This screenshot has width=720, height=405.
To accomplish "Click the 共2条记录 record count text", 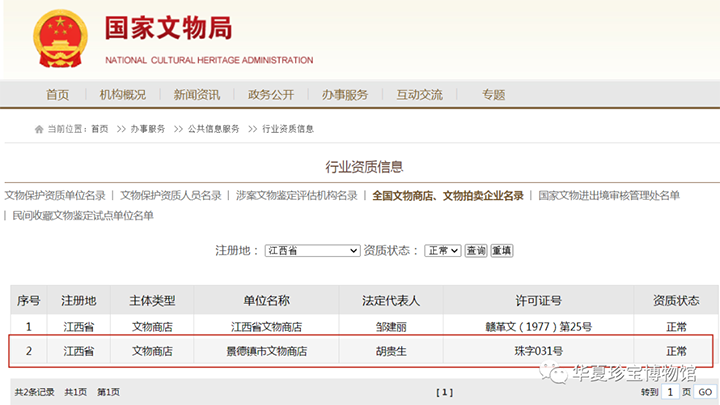I will [x=34, y=392].
